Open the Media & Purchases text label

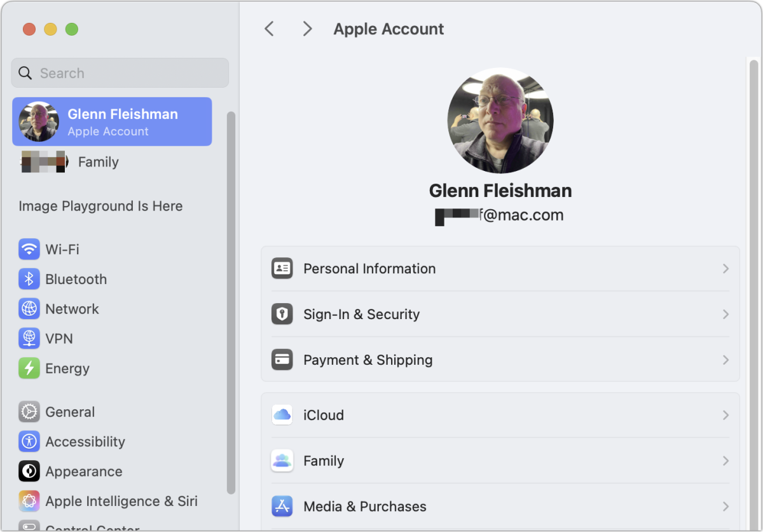[365, 507]
